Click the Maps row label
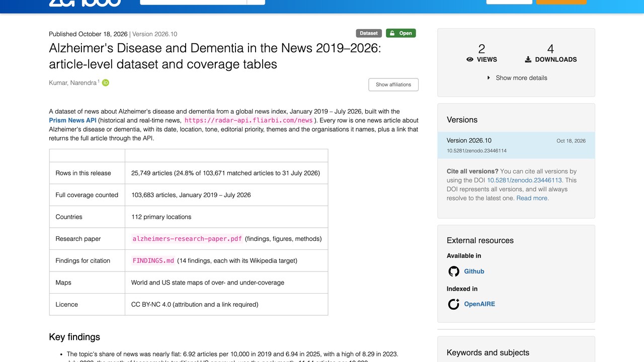The image size is (644, 362). 63,283
